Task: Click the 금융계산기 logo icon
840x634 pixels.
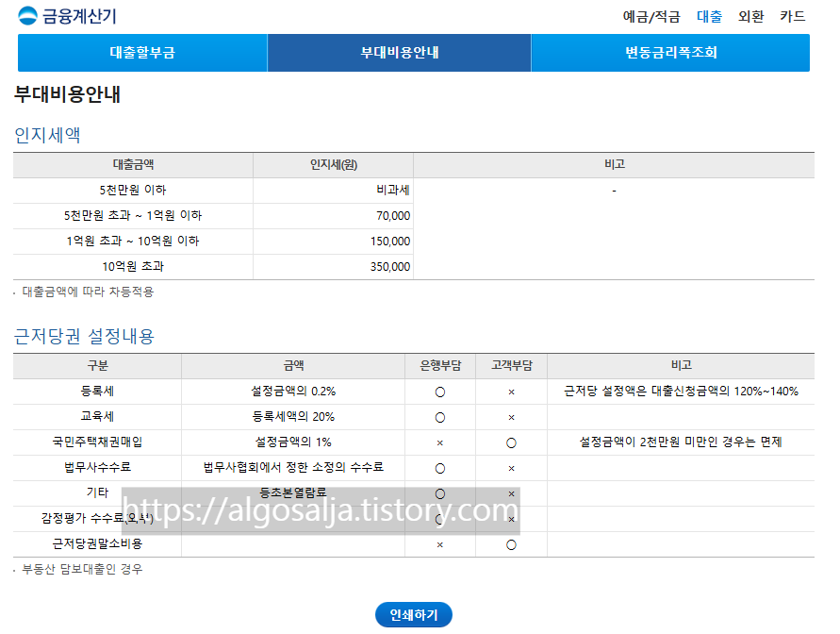Action: (x=25, y=15)
